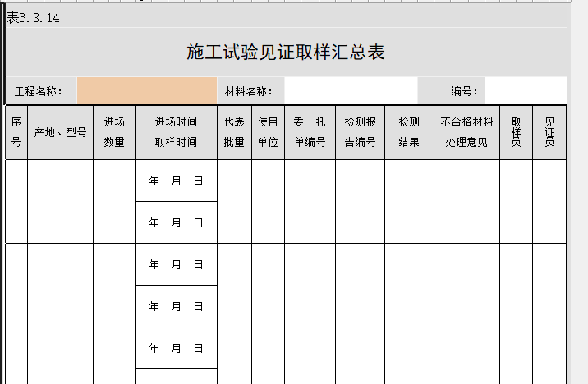The height and width of the screenshot is (384, 588).
Task: Click the 取样员 header cell
Action: 516,132
